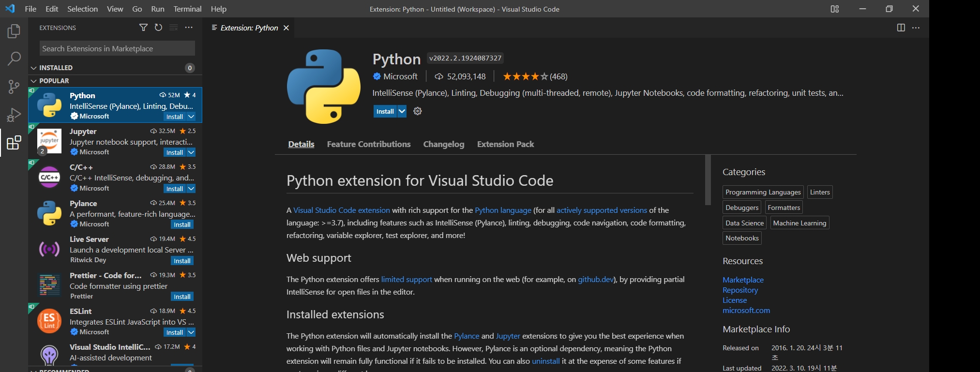The image size is (980, 372).
Task: Switch to the Feature Contributions tab
Action: [x=368, y=144]
